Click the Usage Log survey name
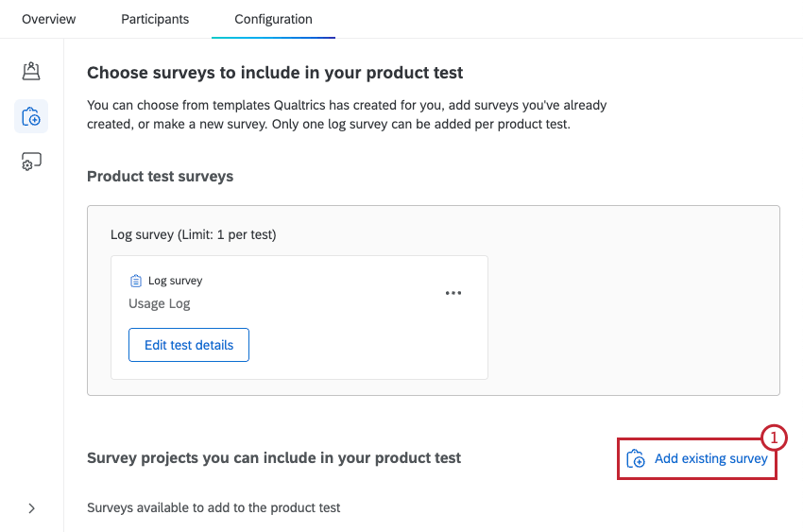This screenshot has height=532, width=803. pyautogui.click(x=160, y=303)
